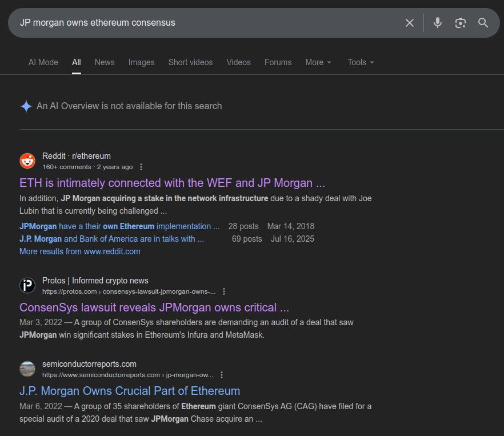Viewport: 504px width, 436px height.
Task: Open 'ConsenSys lawsuit reveals JPMorgan owns critical' result
Action: (154, 307)
